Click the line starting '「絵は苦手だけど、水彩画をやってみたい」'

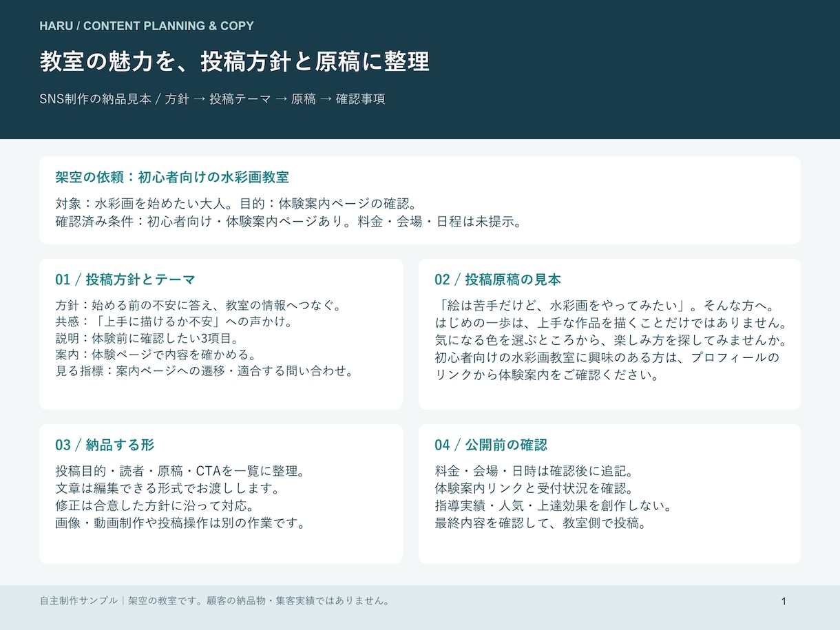point(606,305)
